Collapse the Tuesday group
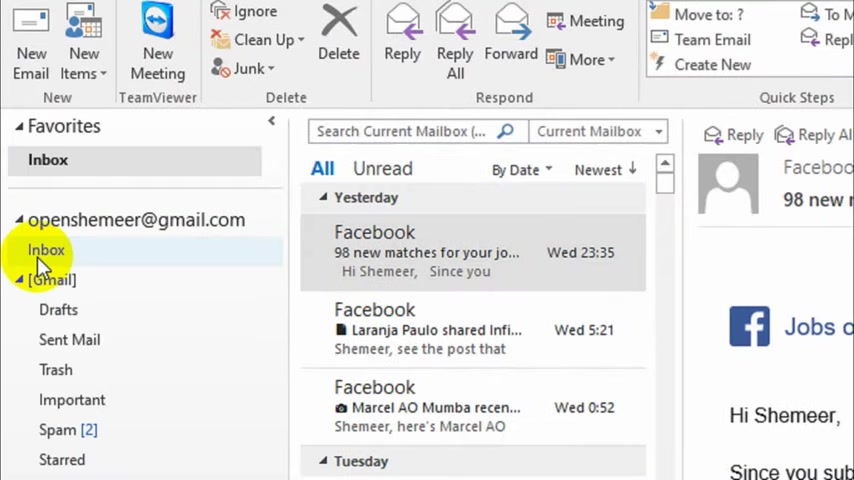 tap(323, 461)
